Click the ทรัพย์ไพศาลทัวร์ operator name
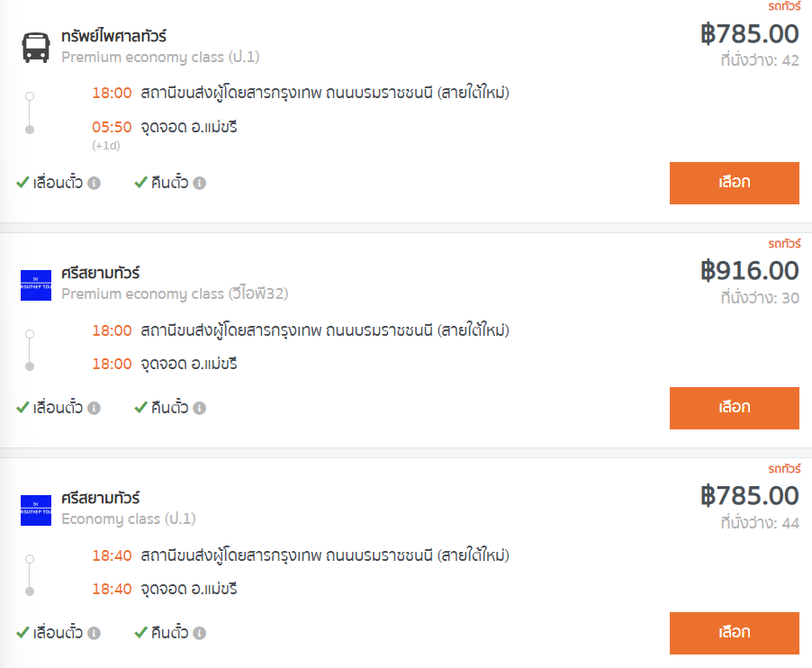Image resolution: width=812 pixels, height=668 pixels. (114, 36)
